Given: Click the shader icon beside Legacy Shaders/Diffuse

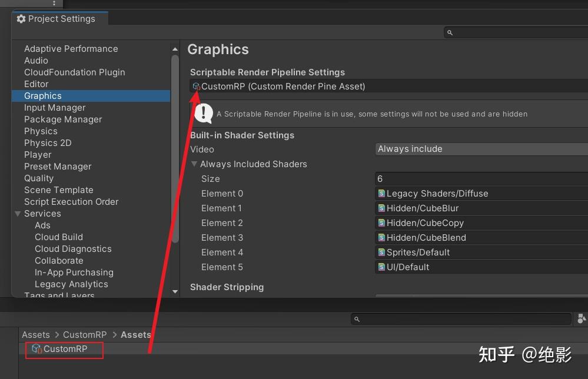Looking at the screenshot, I should 382,193.
